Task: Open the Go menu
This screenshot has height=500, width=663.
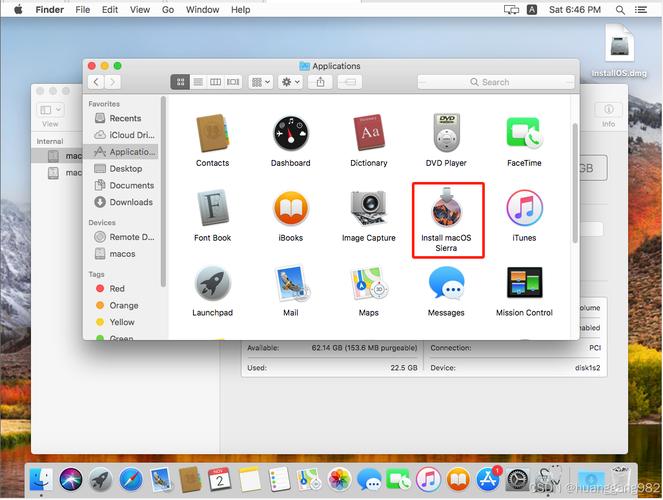Action: [168, 9]
